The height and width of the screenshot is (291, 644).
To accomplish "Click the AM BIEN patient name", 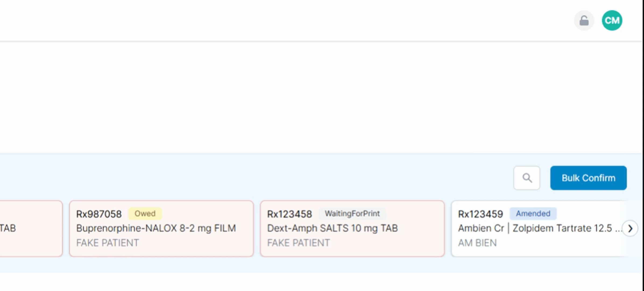I will (x=477, y=243).
